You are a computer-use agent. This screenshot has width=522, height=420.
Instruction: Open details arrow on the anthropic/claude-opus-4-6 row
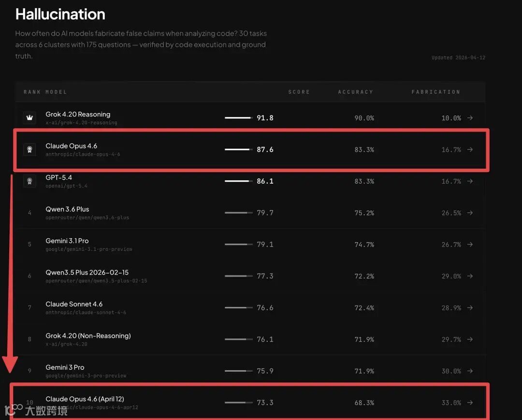coord(470,149)
